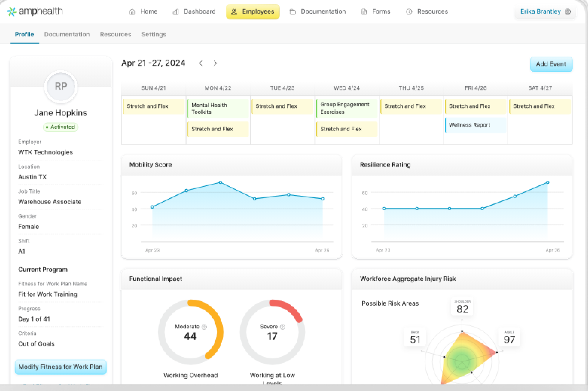Image resolution: width=588 pixels, height=391 pixels.
Task: Click the Add Event button
Action: click(551, 64)
